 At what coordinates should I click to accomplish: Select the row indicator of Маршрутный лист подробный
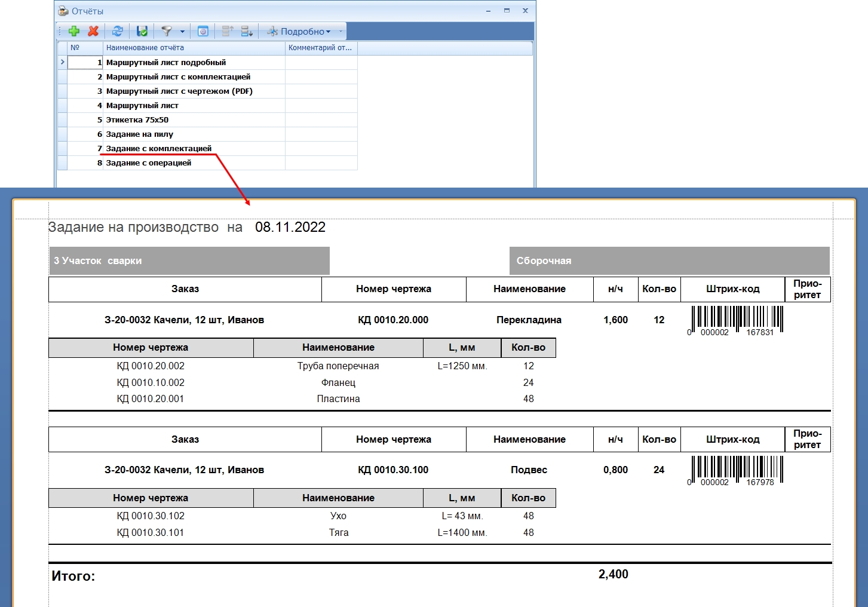coord(62,62)
